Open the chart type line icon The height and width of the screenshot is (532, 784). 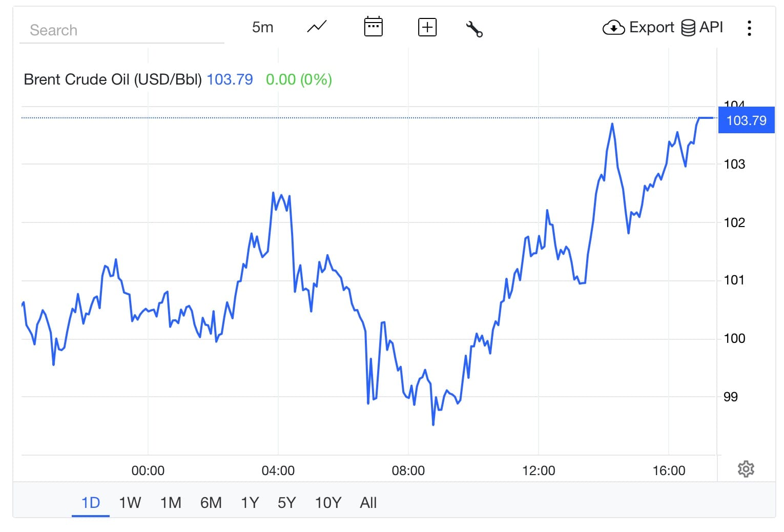[x=317, y=27]
